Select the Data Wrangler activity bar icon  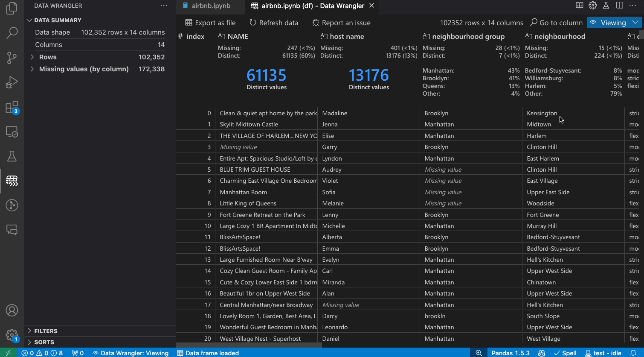[x=12, y=181]
